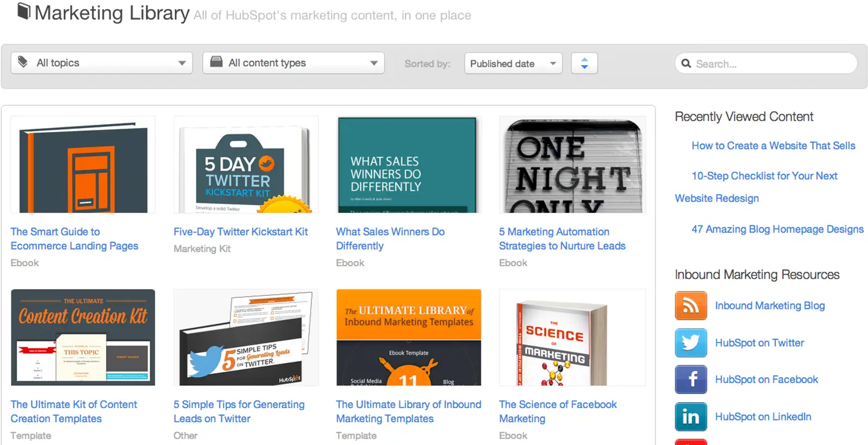This screenshot has width=868, height=445.
Task: Open 5 Simple Tips for Generating Leads link
Action: tap(239, 411)
